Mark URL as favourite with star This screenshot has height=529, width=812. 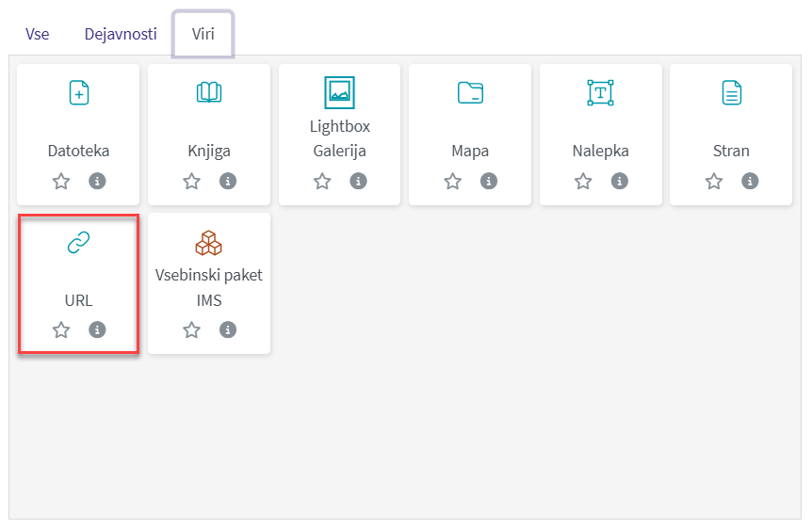point(61,329)
